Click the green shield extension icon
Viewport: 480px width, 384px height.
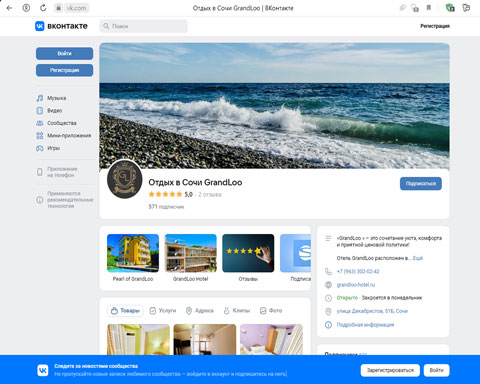(450, 8)
